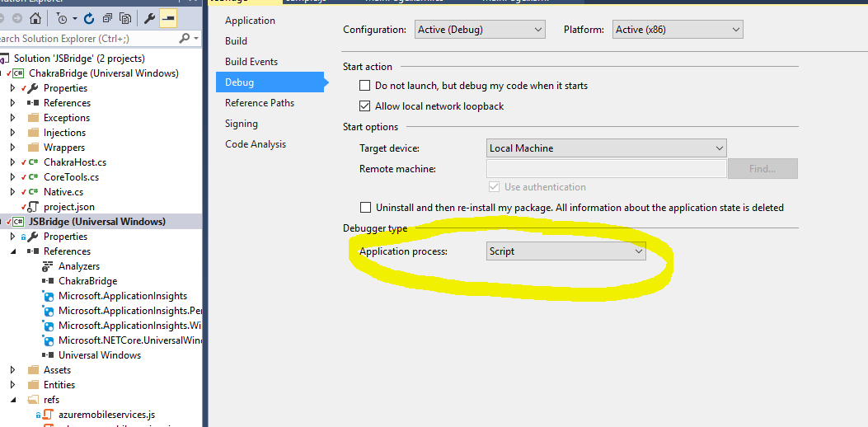868x427 pixels.
Task: Check 'Uninstall and then re-install my package'
Action: pyautogui.click(x=365, y=208)
